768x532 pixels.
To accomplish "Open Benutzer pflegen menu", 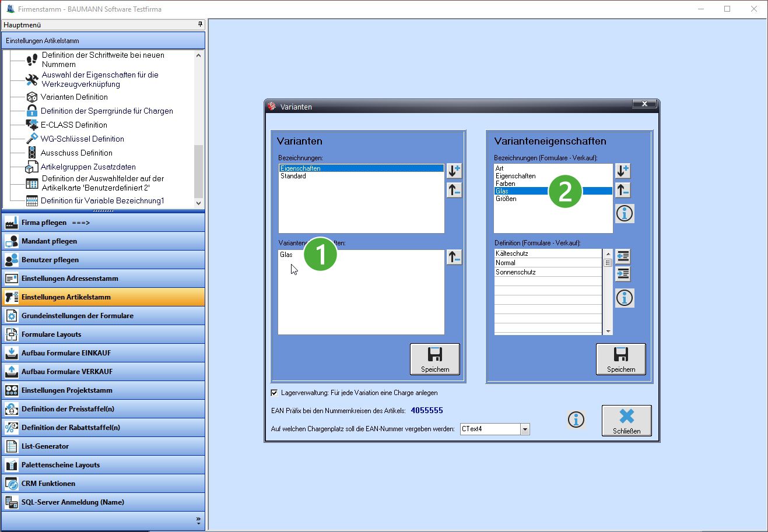I will click(103, 260).
